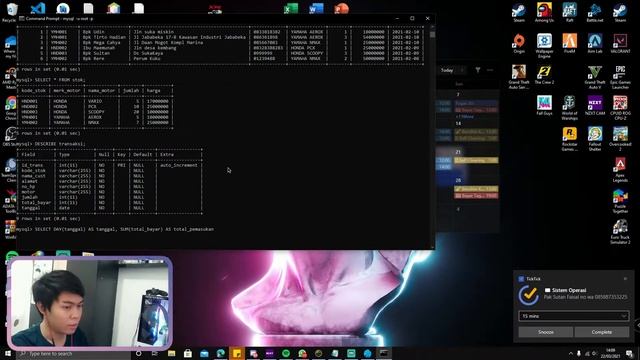Screen dimensions: 640x360
Task: Open Microsoft Store from the taskbar
Action: 188,353
